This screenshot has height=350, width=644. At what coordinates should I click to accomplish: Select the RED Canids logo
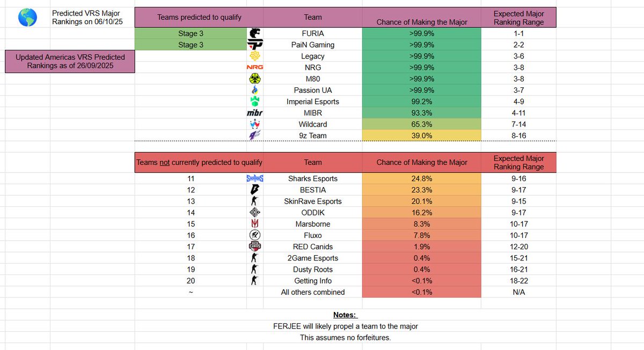(254, 247)
